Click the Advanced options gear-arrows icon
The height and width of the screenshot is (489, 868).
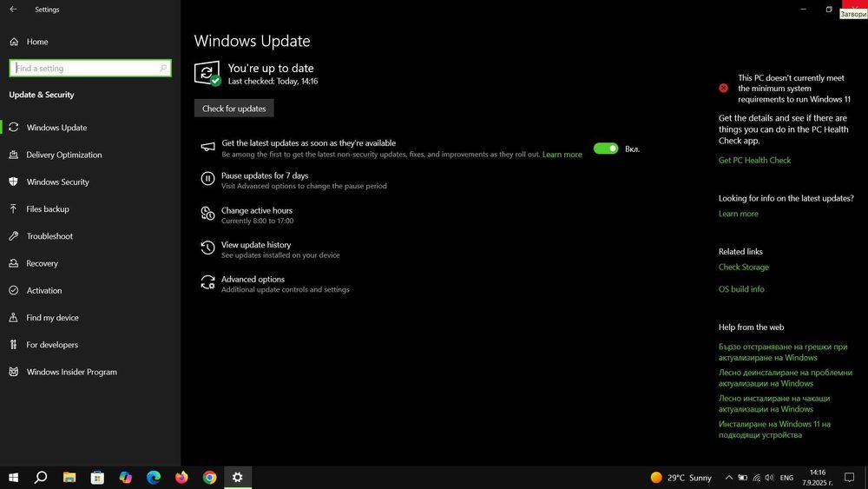coord(207,282)
